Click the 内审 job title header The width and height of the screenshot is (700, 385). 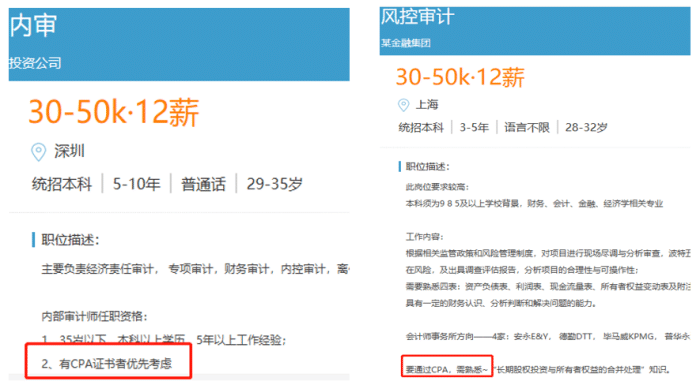(x=33, y=25)
